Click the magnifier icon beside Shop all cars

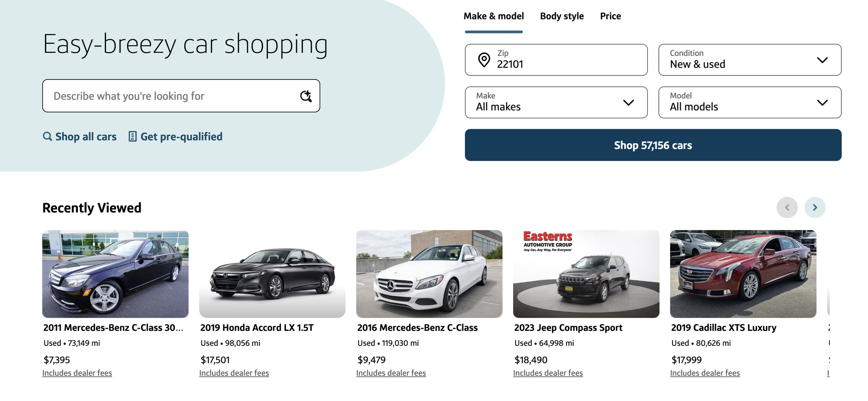click(47, 136)
